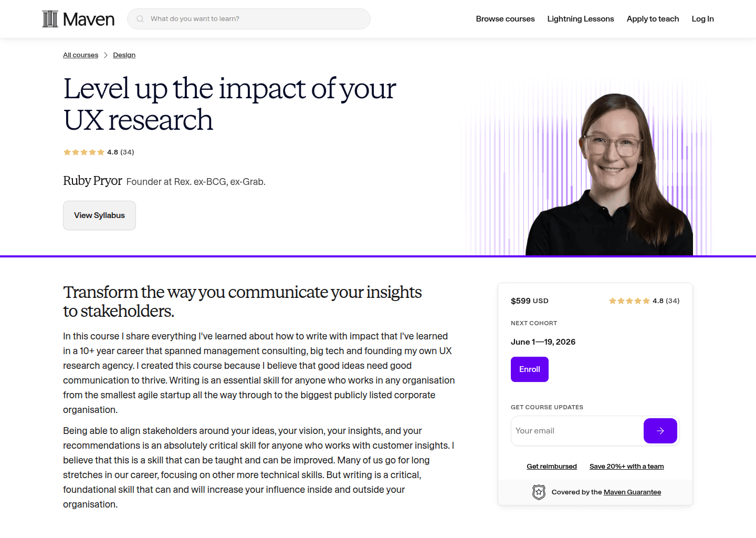The image size is (756, 538).
Task: Select Apply to teach in the header
Action: [x=653, y=19]
